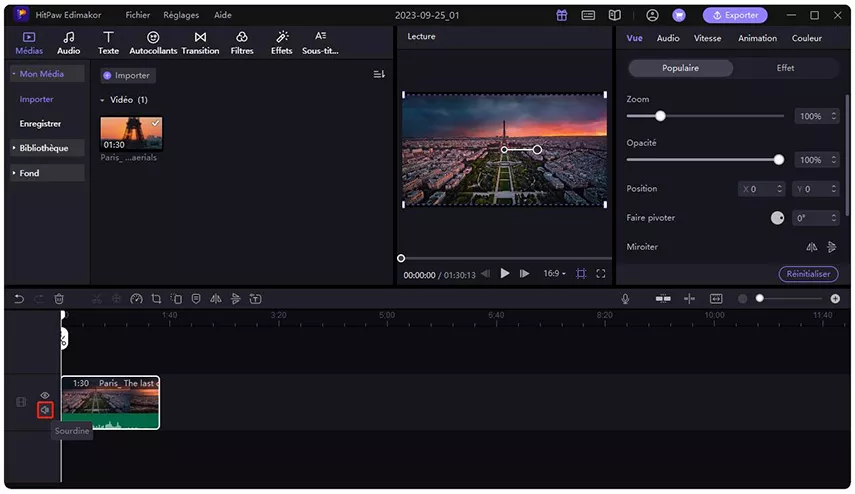This screenshot has height=494, width=855.
Task: Switch to the Animation tab
Action: pos(757,38)
